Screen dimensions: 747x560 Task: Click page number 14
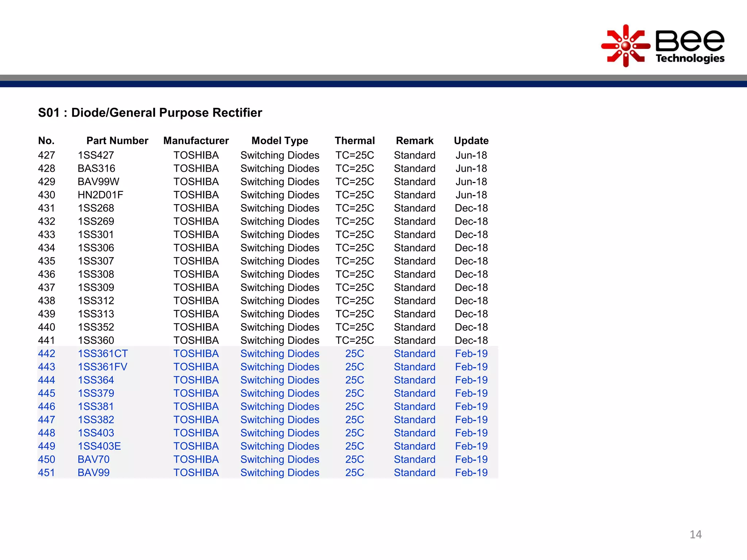click(x=696, y=534)
